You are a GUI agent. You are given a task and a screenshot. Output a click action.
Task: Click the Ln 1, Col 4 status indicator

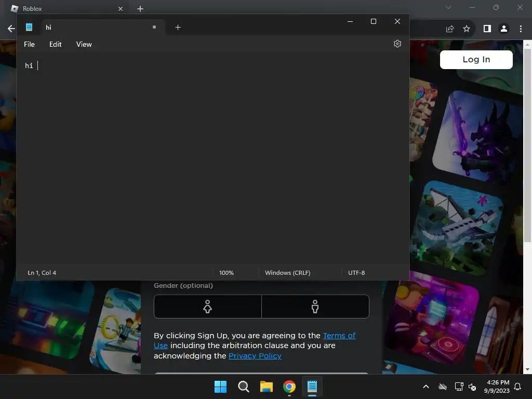pos(42,273)
